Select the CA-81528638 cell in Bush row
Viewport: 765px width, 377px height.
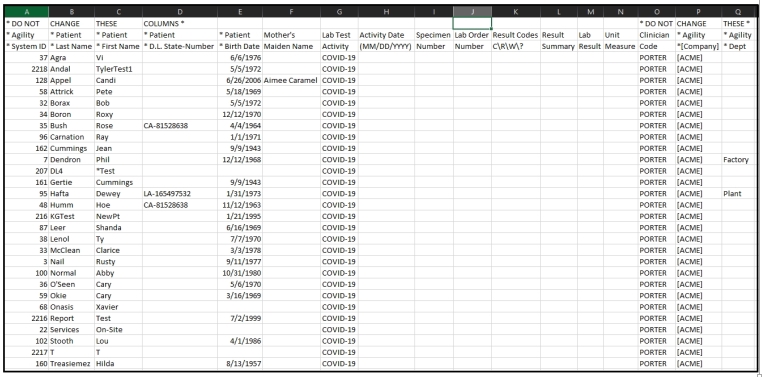[x=180, y=125]
